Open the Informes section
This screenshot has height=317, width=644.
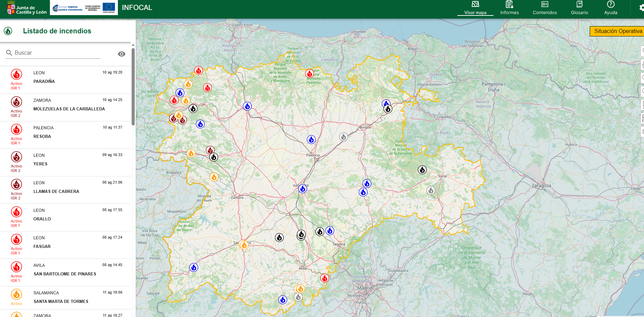coord(509,8)
